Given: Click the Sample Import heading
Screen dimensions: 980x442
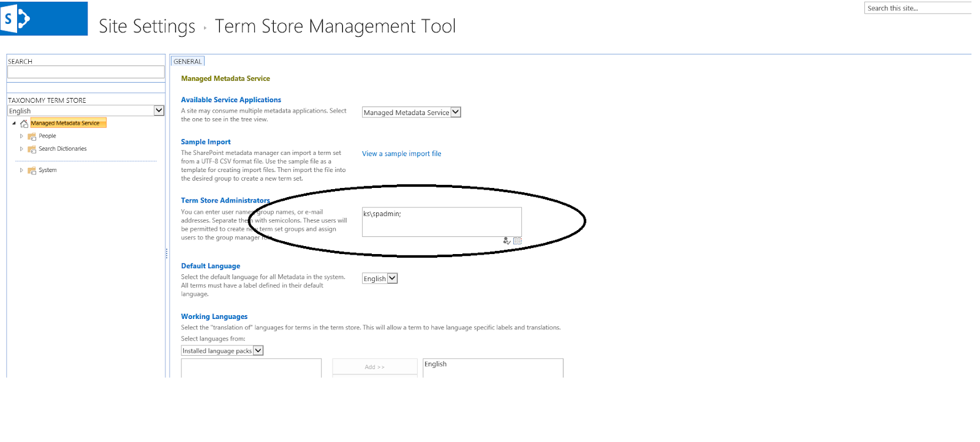Looking at the screenshot, I should 206,142.
